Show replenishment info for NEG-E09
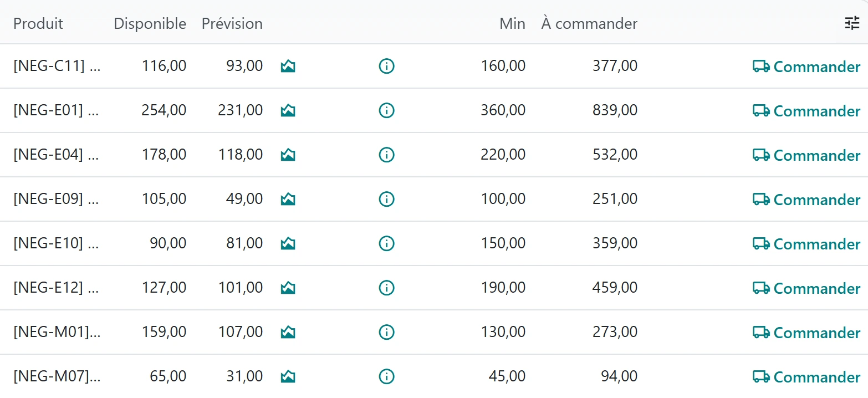868x398 pixels. (386, 200)
